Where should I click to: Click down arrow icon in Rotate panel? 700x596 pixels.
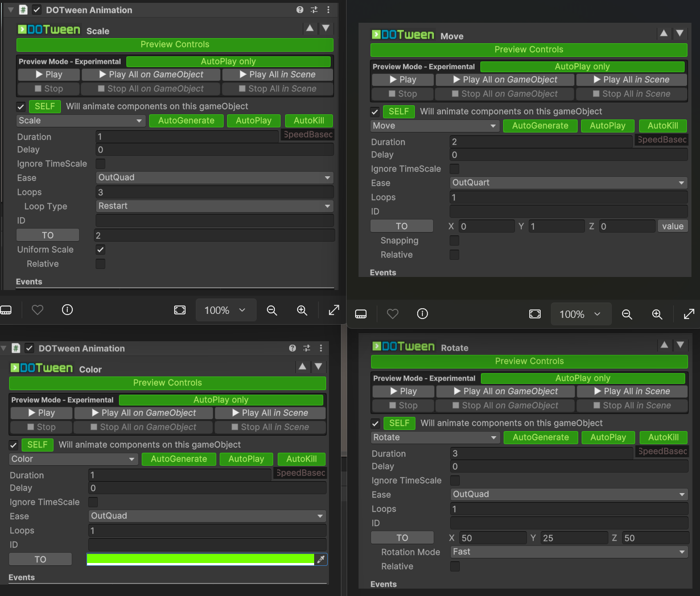coord(680,345)
